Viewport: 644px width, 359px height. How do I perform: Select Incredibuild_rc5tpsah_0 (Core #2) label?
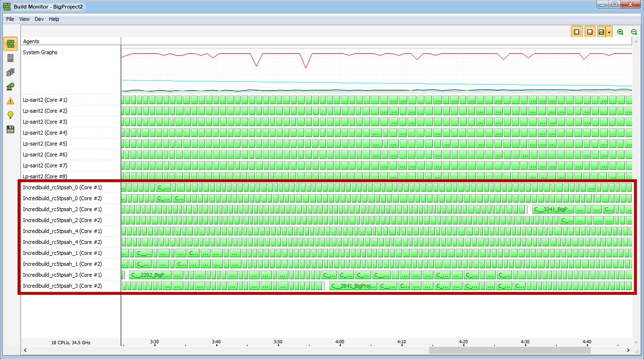[x=62, y=198]
